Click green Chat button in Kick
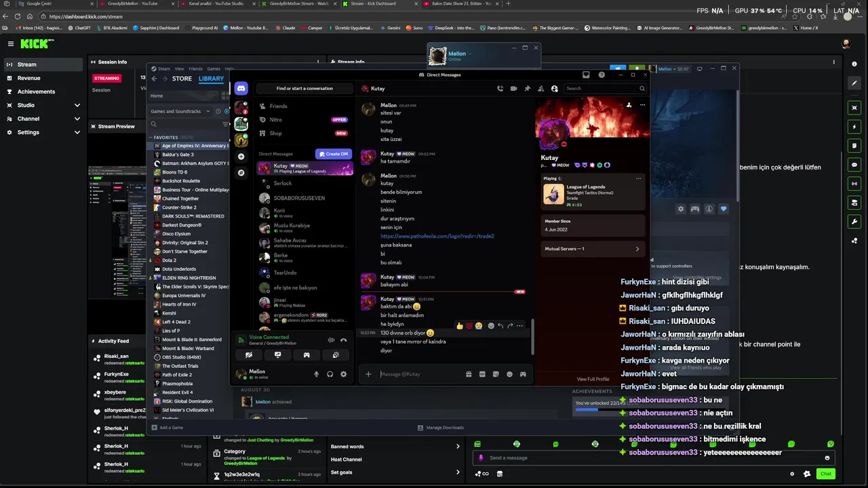The width and height of the screenshot is (868, 488). coord(826,474)
